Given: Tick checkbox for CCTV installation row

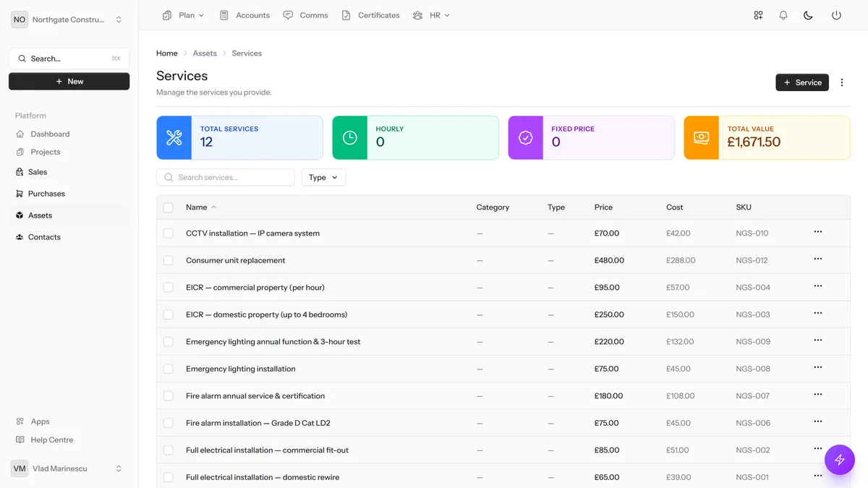Looking at the screenshot, I should click(x=169, y=234).
